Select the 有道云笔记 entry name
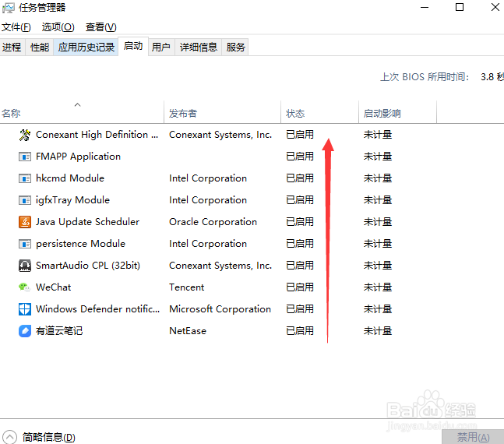 point(59,331)
